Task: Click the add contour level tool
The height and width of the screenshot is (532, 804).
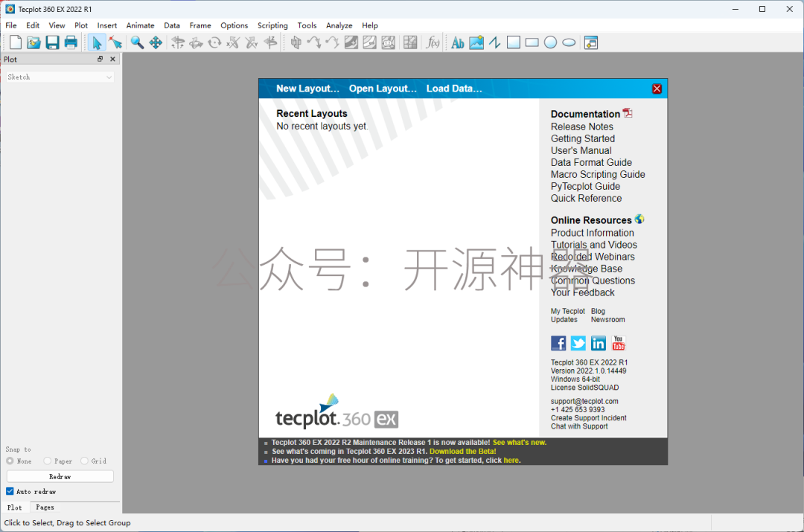Action: [351, 42]
